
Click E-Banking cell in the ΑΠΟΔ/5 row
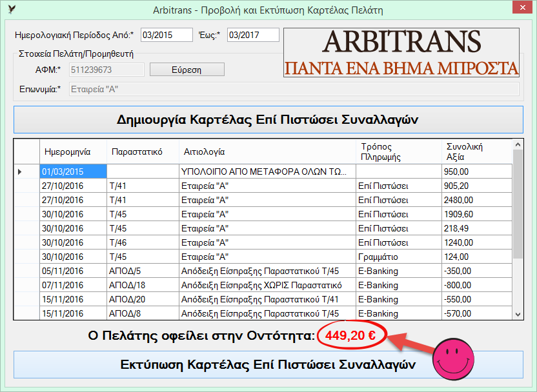click(x=399, y=271)
